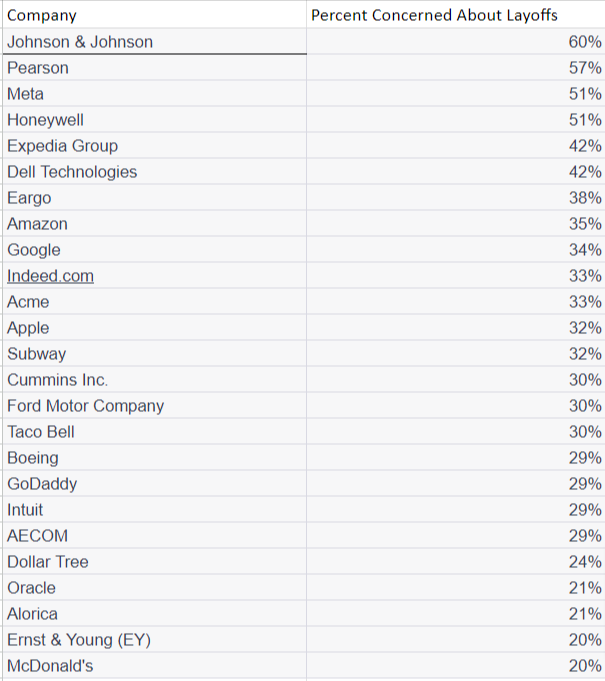Select the Honeywell cell
The image size is (605, 681).
coord(45,120)
